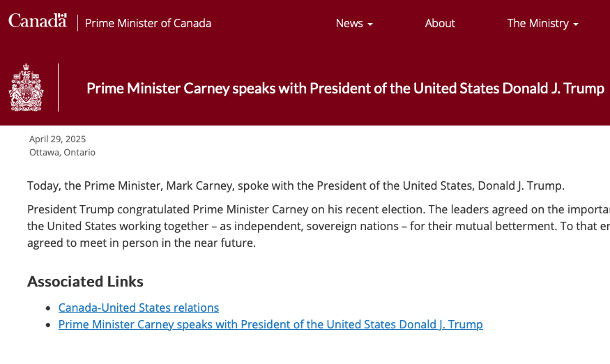Open the Canada-United States relations link

click(x=139, y=308)
